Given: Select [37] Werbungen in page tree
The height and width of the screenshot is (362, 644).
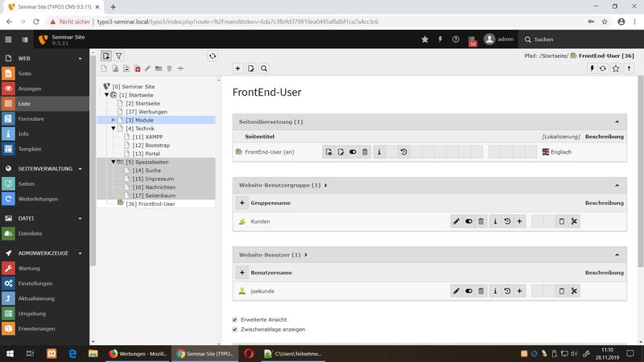Looking at the screenshot, I should [x=147, y=112].
